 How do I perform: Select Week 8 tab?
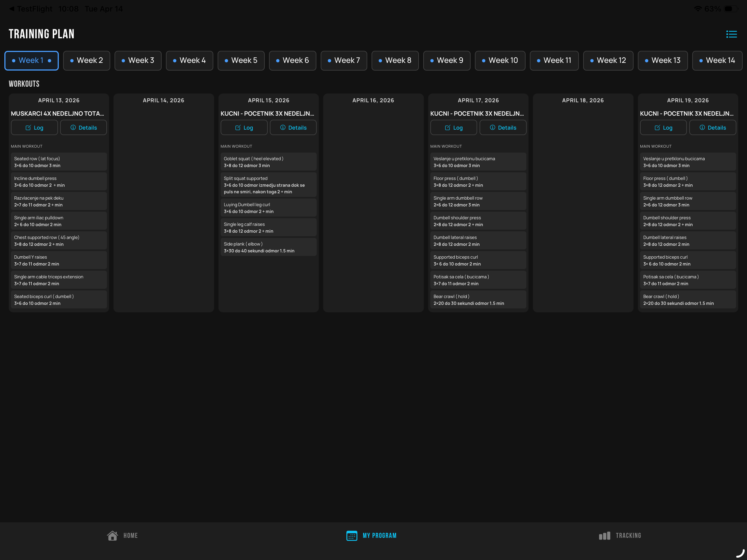coord(395,60)
